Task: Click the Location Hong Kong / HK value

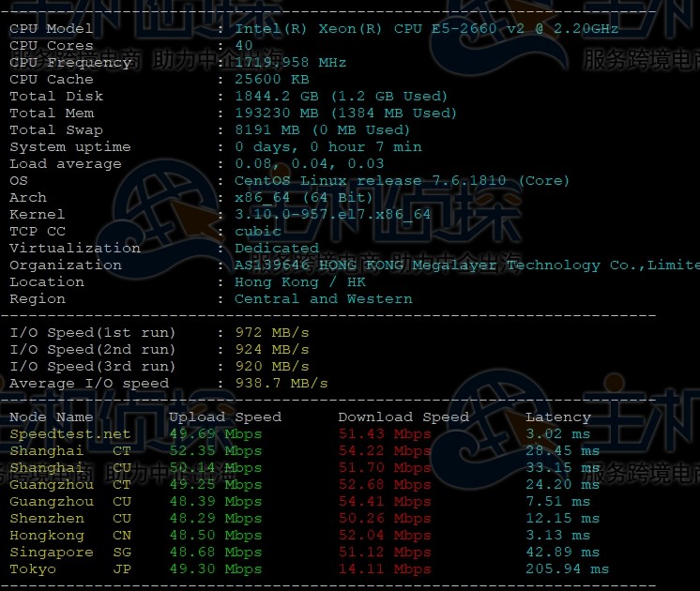Action: point(300,282)
